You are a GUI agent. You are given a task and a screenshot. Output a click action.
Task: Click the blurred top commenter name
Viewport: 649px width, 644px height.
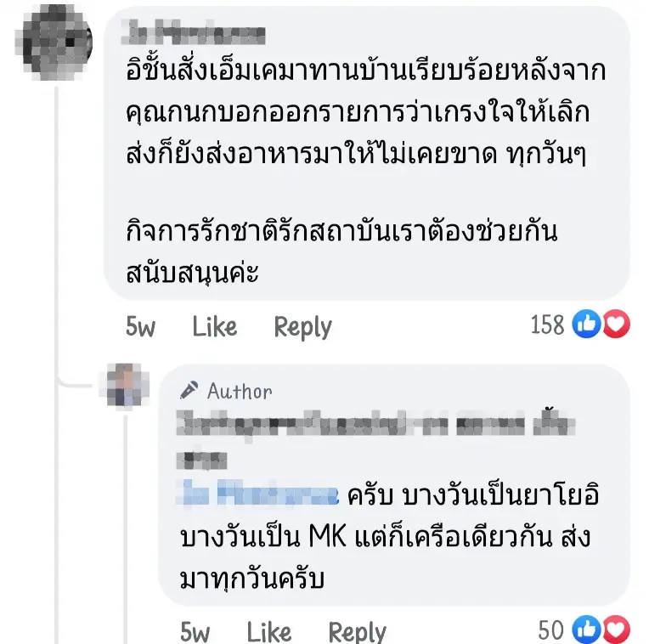tap(196, 35)
